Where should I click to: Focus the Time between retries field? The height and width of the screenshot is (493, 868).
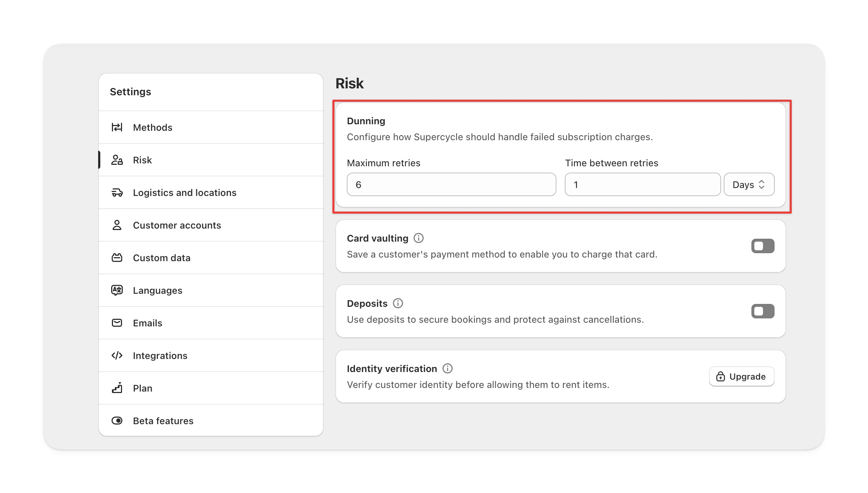(x=642, y=185)
